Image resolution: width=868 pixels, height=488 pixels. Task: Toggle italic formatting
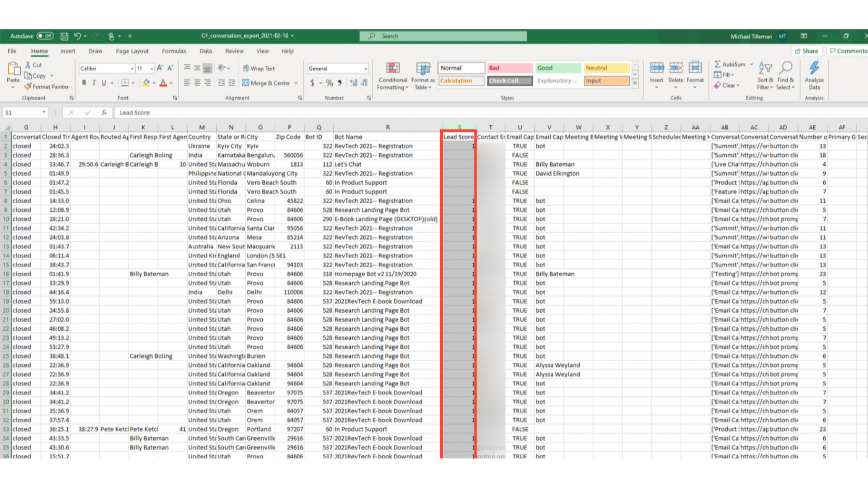pos(94,83)
